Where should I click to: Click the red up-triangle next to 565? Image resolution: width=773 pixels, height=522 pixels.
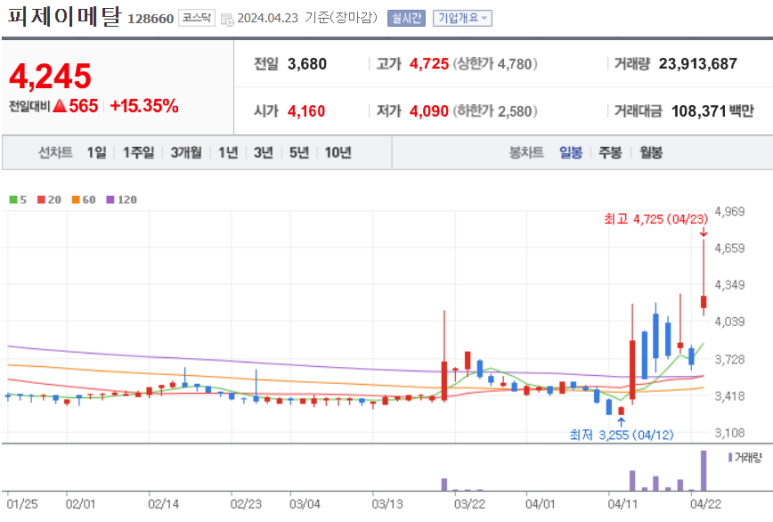[x=60, y=105]
